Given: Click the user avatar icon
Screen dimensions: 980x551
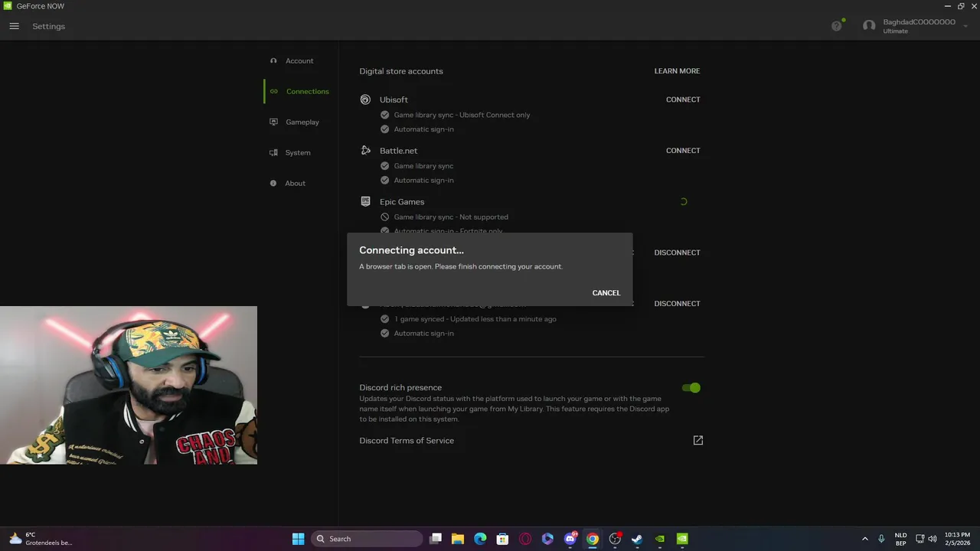Looking at the screenshot, I should tap(869, 26).
